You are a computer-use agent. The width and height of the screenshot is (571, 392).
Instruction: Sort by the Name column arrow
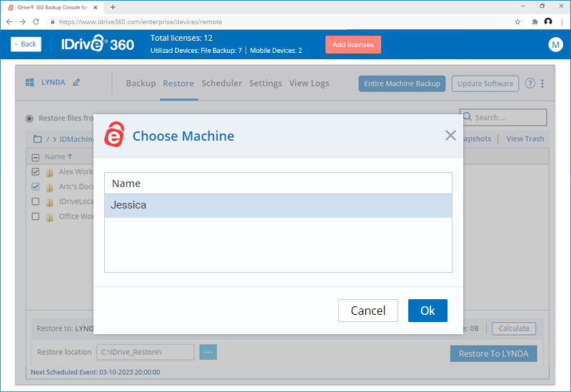70,156
